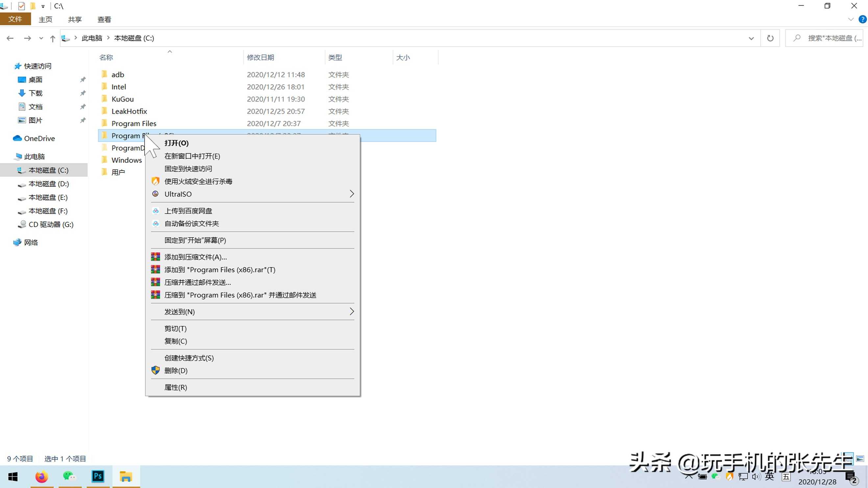This screenshot has width=868, height=488.
Task: Open the Windows Start button
Action: tap(13, 477)
